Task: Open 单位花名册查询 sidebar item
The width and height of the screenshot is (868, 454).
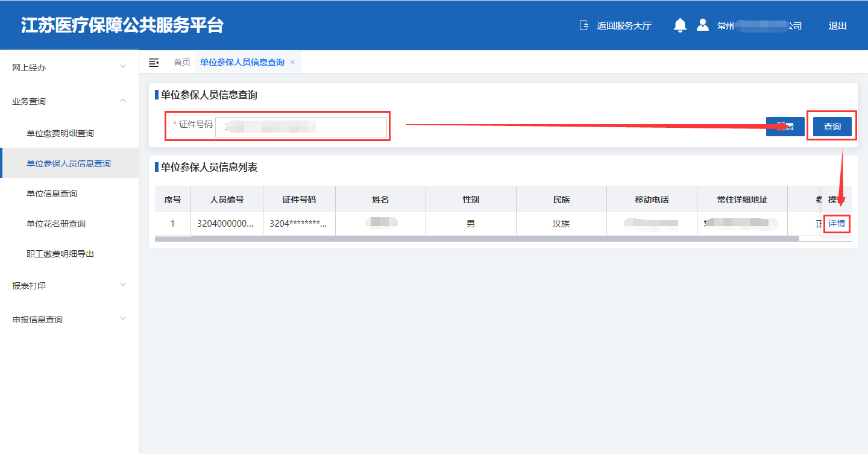Action: point(56,224)
